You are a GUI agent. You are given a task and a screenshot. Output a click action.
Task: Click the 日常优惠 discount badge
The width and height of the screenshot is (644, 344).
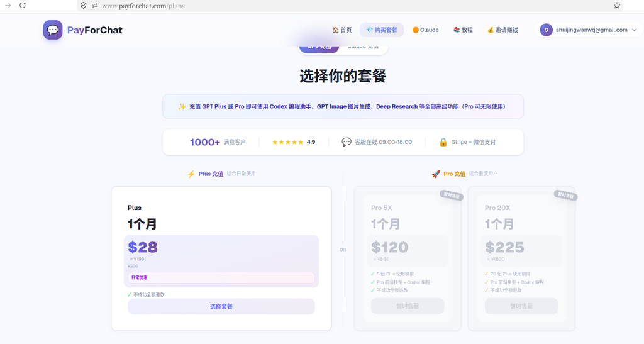[x=221, y=277]
